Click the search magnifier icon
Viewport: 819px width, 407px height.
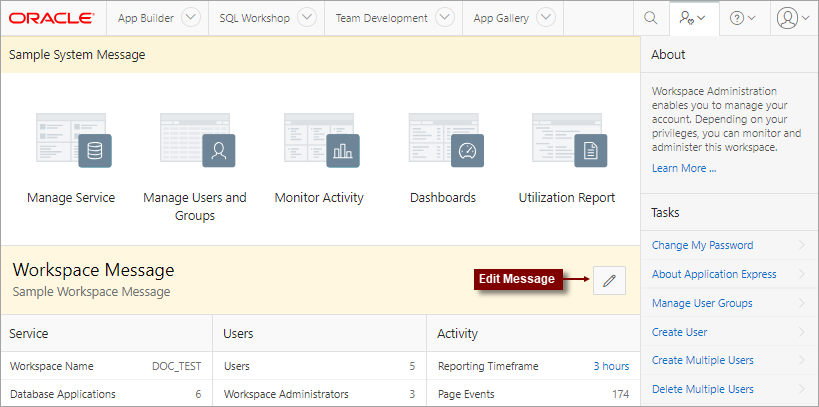click(650, 18)
